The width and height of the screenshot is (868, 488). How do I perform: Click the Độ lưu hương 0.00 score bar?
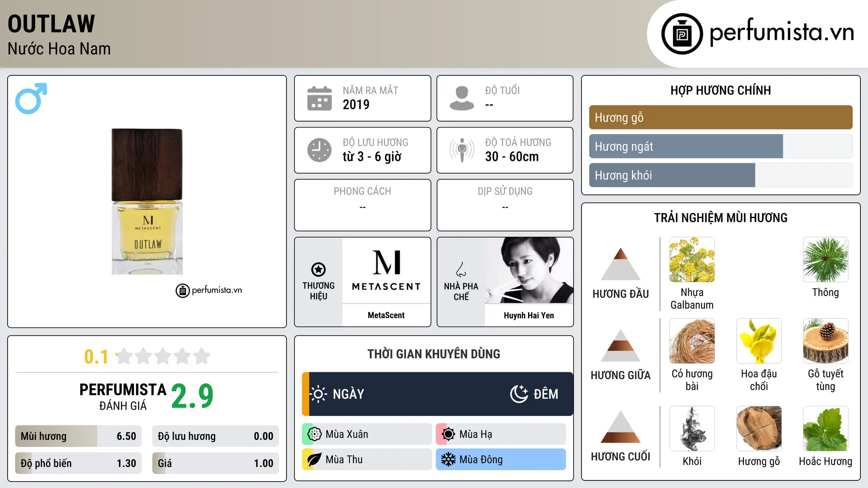pyautogui.click(x=216, y=436)
